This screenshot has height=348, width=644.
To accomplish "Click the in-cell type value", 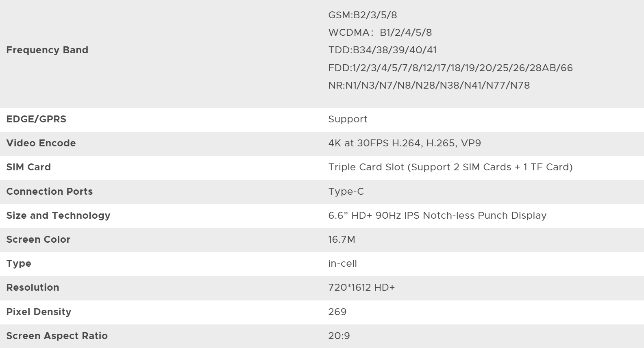I will click(x=342, y=263).
